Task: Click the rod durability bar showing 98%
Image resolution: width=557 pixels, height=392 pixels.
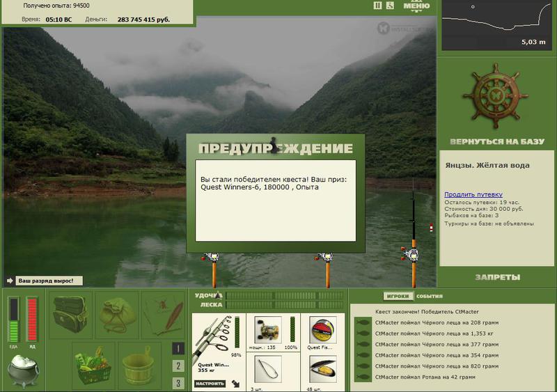Action: pos(237,333)
